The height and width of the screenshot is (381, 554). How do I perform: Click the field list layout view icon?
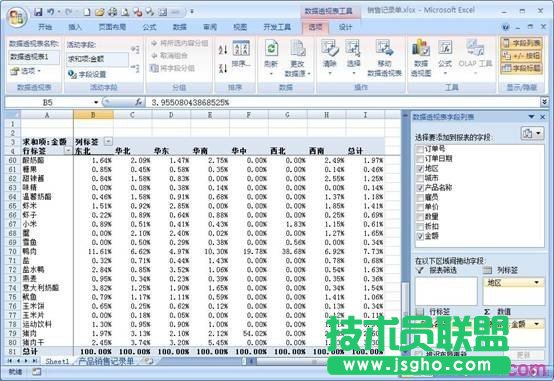(x=532, y=134)
